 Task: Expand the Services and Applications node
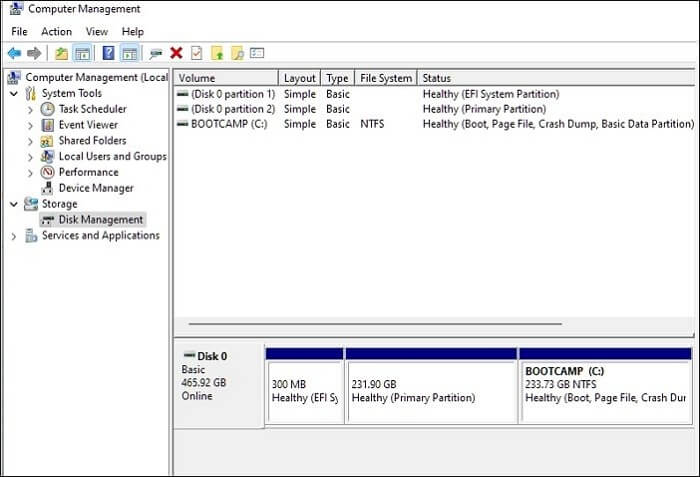coord(13,236)
